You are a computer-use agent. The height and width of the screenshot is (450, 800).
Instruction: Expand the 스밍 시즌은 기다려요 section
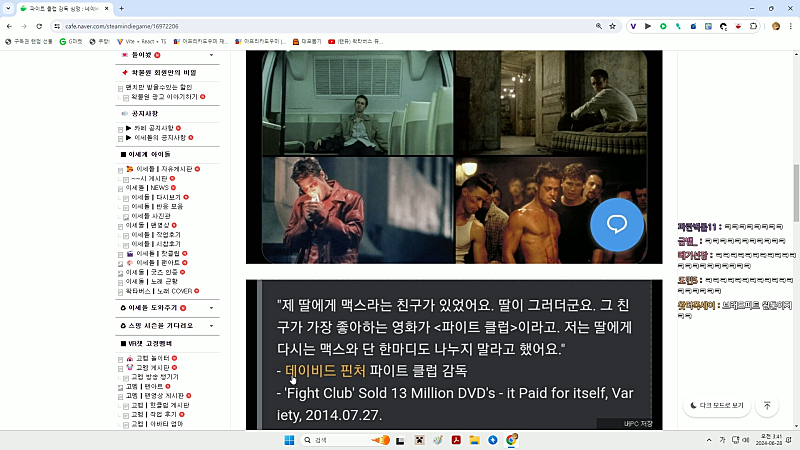pyautogui.click(x=211, y=325)
